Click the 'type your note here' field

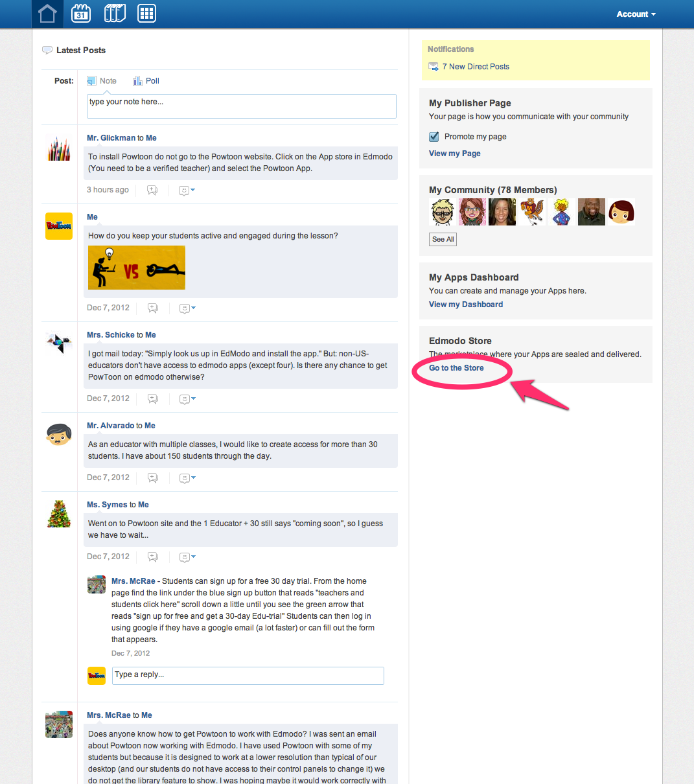click(241, 106)
